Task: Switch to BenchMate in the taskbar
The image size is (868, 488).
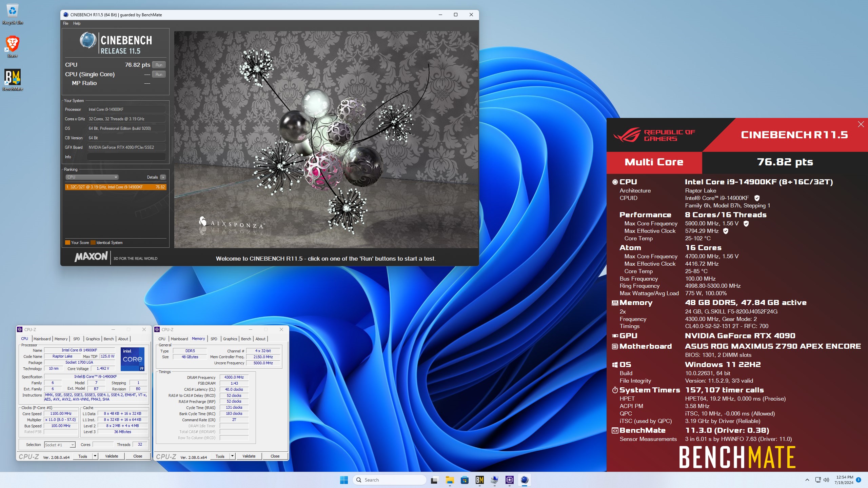Action: (479, 480)
